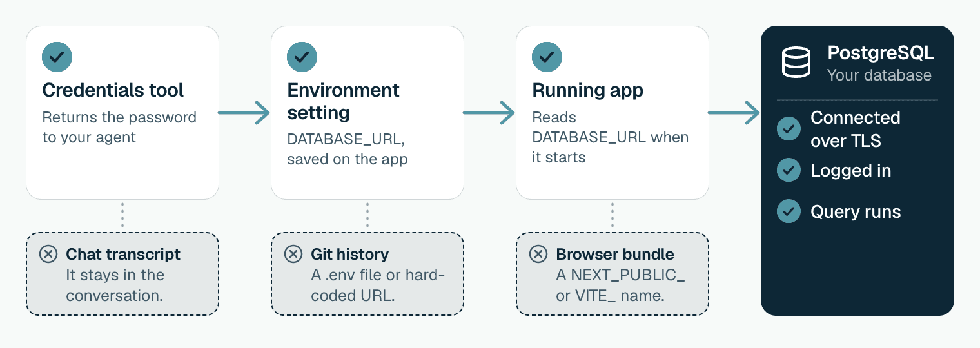Click 'A NEXT_PUBLIC_ or VITE_ name.' text
This screenshot has height=348, width=980.
pos(620,285)
